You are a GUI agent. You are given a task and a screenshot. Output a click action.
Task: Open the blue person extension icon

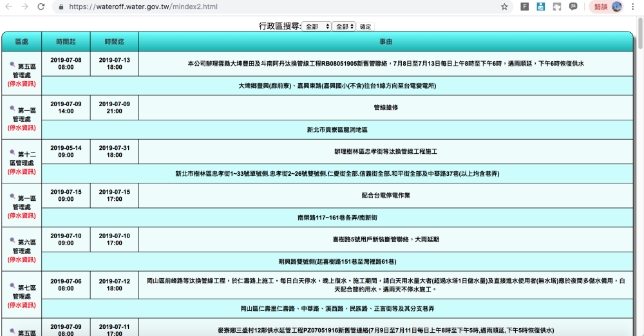tap(540, 6)
